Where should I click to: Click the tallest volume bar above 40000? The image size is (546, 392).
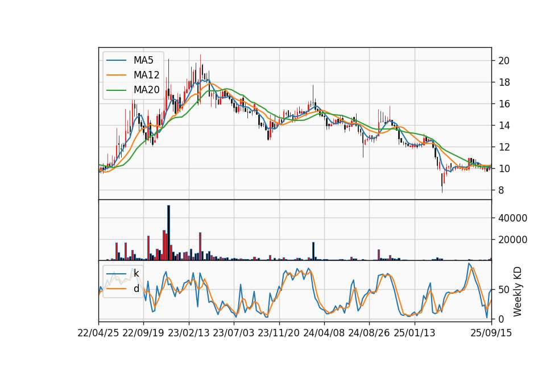coord(168,233)
